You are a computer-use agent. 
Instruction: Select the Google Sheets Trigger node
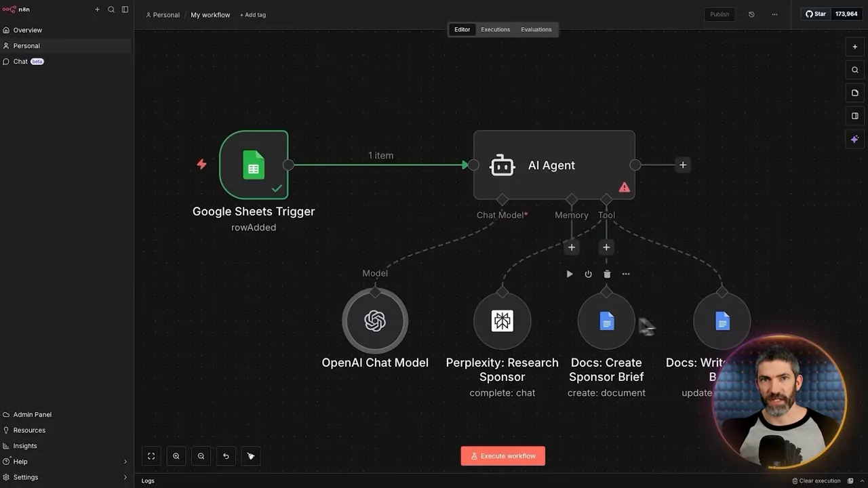coord(254,165)
